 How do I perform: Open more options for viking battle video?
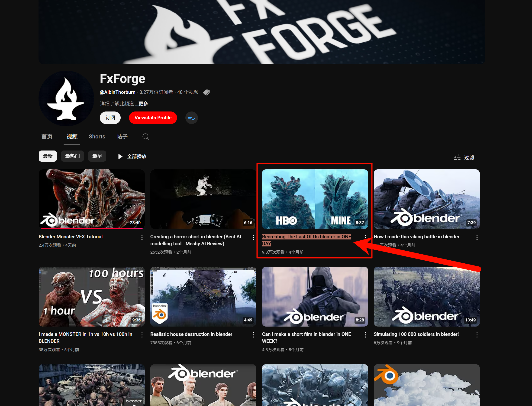click(x=477, y=237)
